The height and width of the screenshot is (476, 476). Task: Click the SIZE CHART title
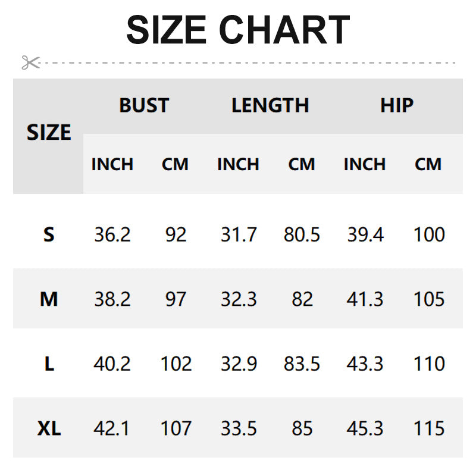click(x=238, y=30)
